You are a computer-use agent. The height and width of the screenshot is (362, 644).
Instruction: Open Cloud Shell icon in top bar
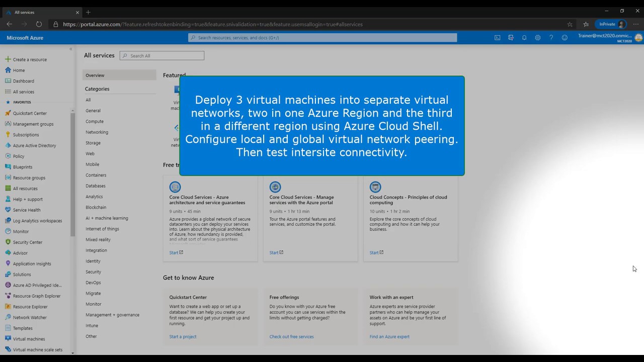tap(497, 38)
